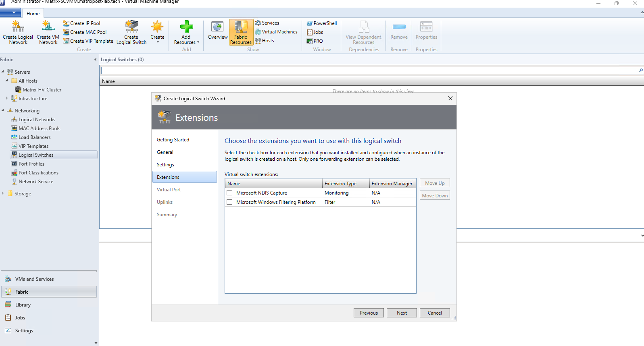Enable Microsoft Windows Filtering Platform checkbox
The width and height of the screenshot is (644, 346).
229,202
